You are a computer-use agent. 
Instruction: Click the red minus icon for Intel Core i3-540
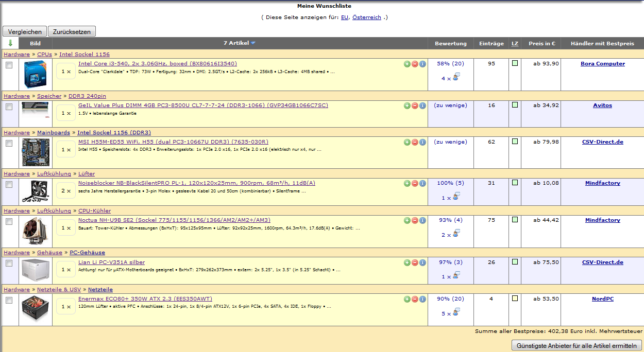pos(415,64)
